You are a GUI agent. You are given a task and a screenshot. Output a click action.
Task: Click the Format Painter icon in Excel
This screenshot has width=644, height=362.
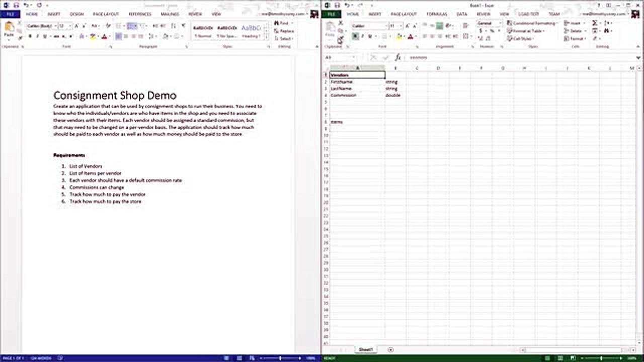tap(341, 39)
